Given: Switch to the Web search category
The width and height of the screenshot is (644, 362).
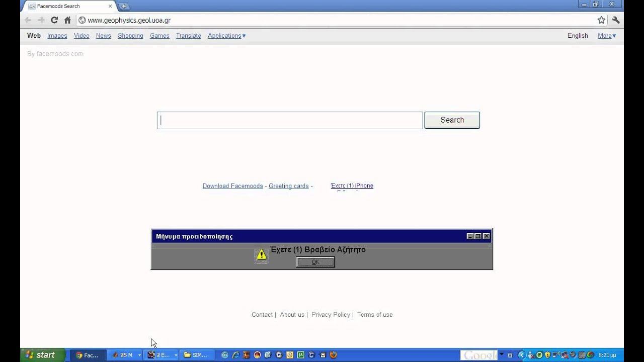Looking at the screenshot, I should point(34,36).
